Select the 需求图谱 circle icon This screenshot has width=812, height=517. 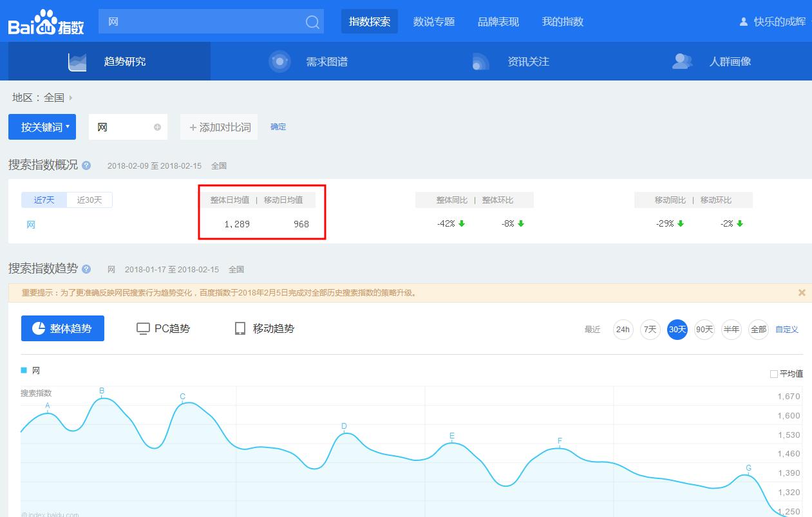tap(279, 61)
